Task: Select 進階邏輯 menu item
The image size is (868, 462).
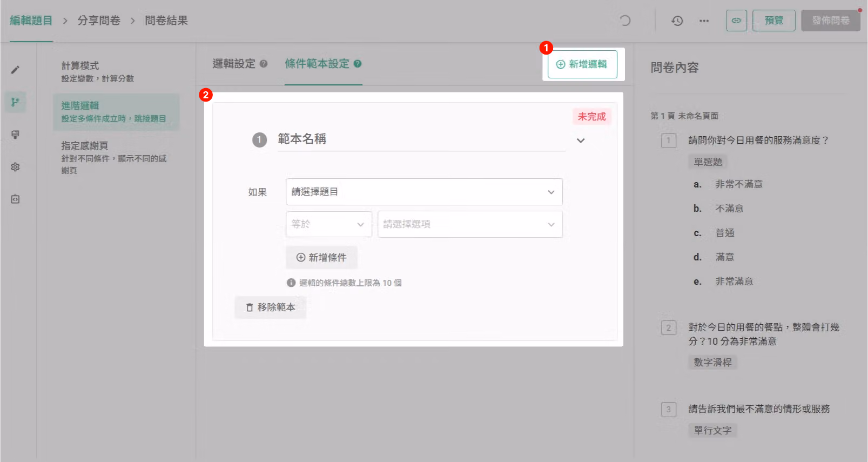Action: tap(116, 112)
